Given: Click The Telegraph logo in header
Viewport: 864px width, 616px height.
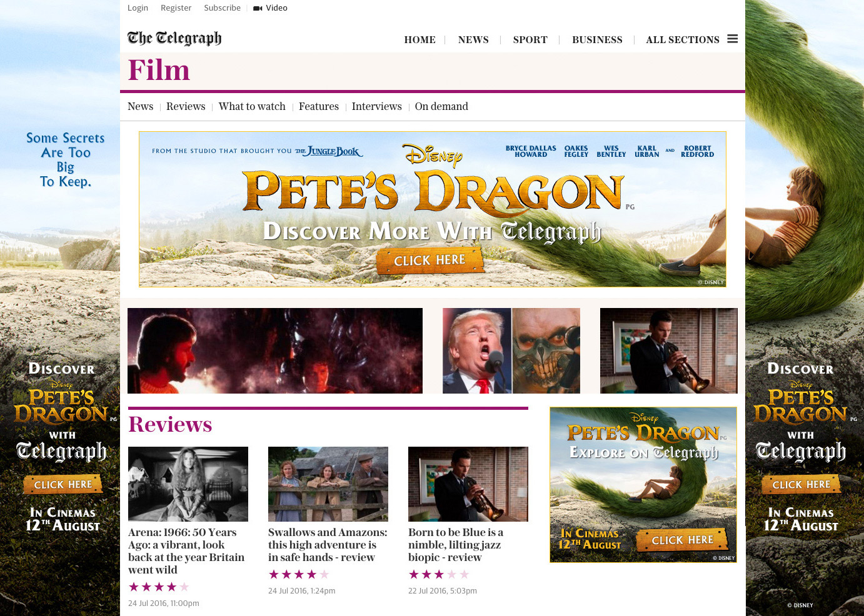Looking at the screenshot, I should 174,38.
